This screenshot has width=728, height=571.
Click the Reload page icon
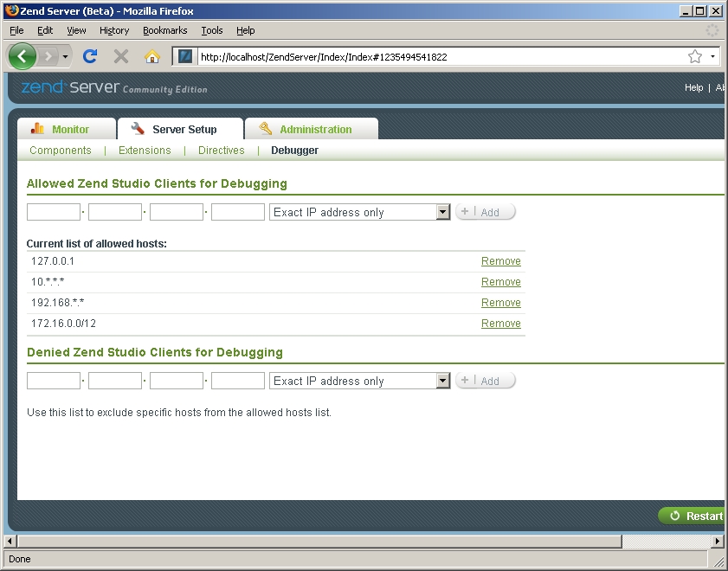coord(89,56)
